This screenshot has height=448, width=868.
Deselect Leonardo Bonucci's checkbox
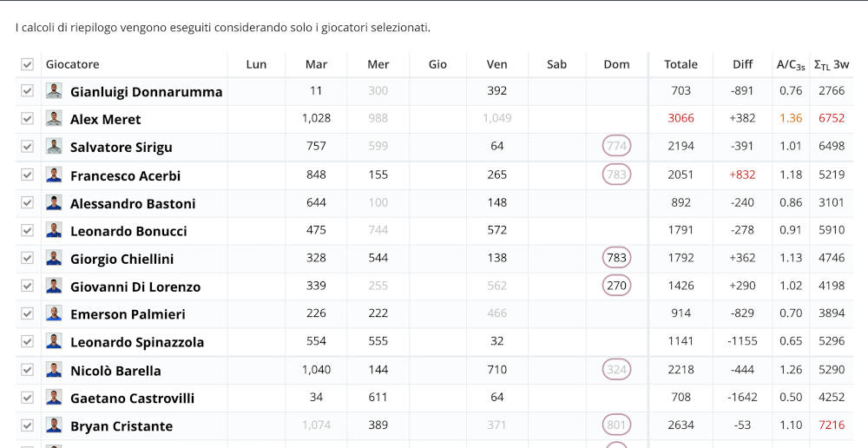pyautogui.click(x=27, y=231)
